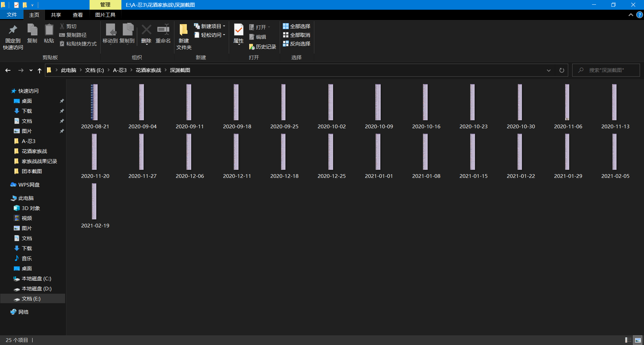Open the File menu tab
The image size is (644, 345).
[x=12, y=15]
